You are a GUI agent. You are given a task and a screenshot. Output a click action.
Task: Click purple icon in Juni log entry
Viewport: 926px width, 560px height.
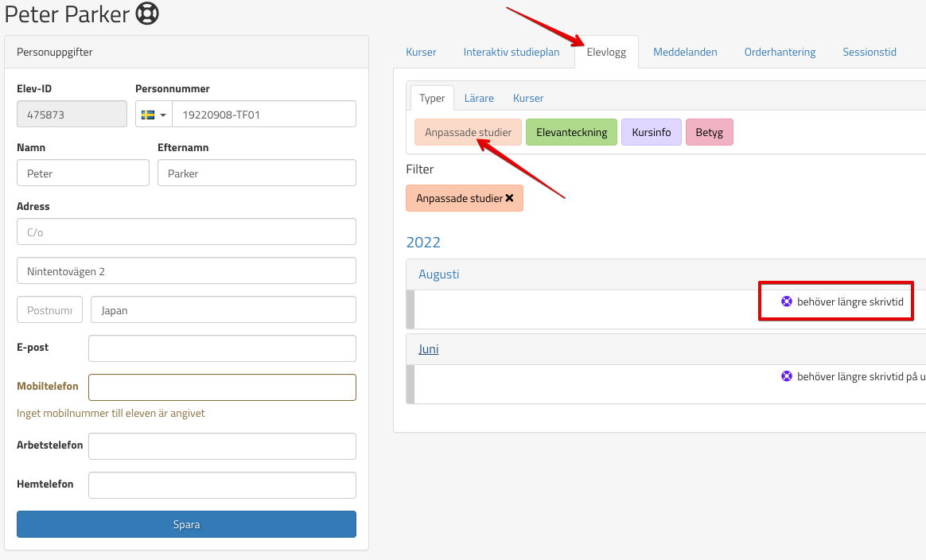point(787,376)
